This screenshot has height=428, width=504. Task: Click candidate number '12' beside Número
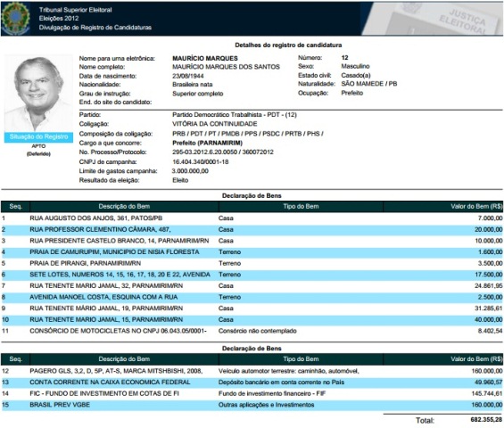pyautogui.click(x=344, y=58)
